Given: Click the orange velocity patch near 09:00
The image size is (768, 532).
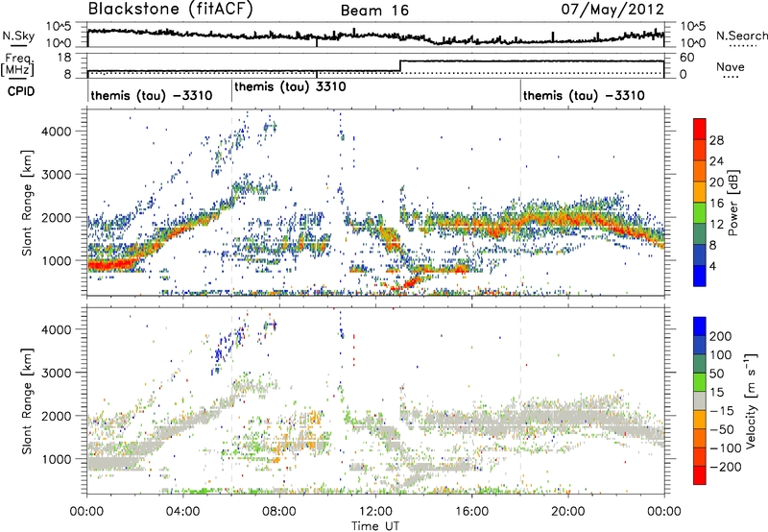Looking at the screenshot, I should [x=313, y=420].
